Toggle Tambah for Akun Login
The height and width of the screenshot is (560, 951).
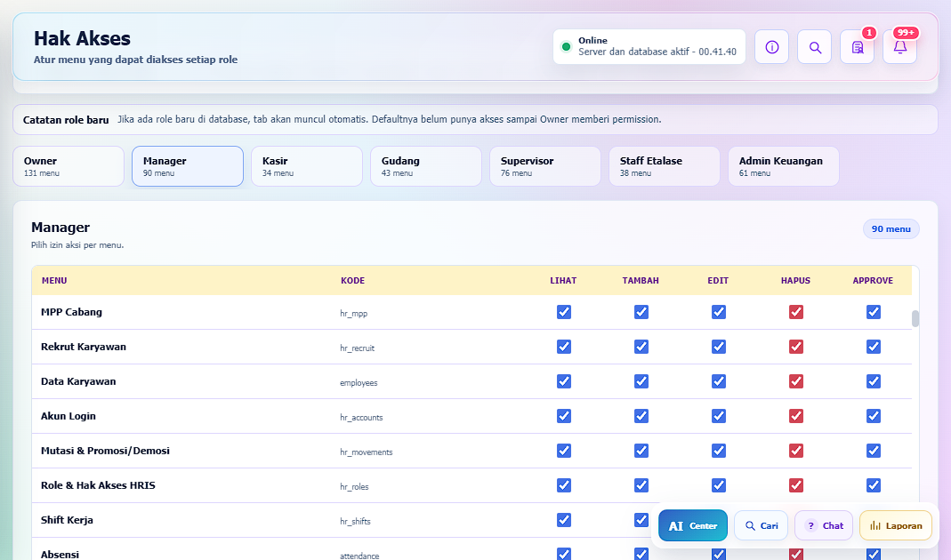point(641,416)
